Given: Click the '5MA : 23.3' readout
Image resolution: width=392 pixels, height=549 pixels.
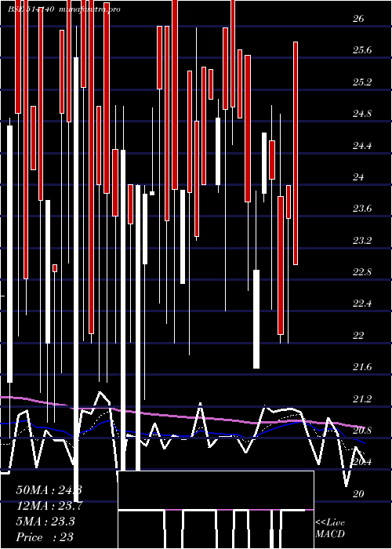Looking at the screenshot, I should [45, 522].
